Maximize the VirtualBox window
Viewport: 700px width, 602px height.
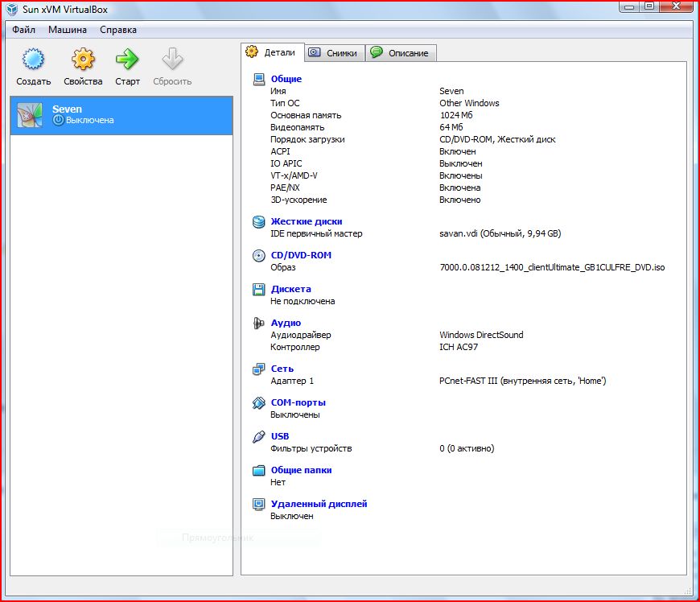649,6
